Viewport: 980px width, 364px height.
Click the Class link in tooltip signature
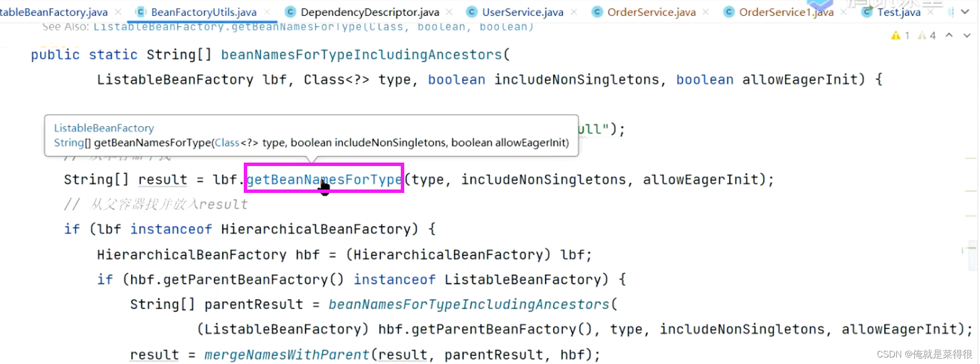227,143
